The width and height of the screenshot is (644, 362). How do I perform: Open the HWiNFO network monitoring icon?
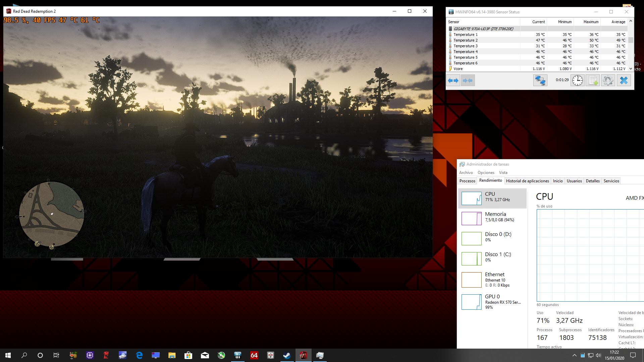click(x=540, y=80)
